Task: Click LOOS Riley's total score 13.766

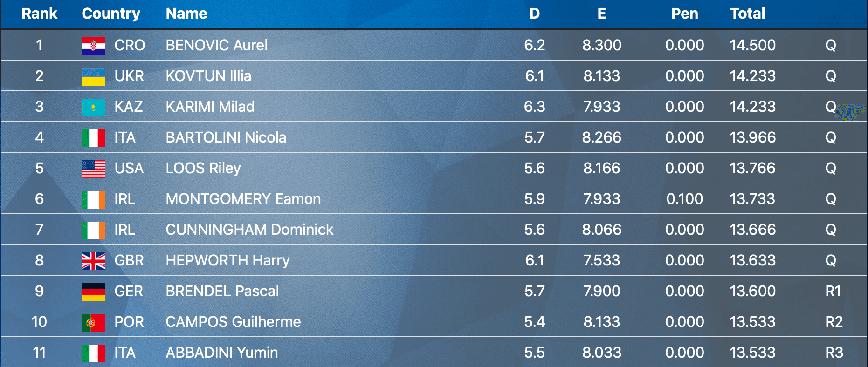Action: click(752, 168)
